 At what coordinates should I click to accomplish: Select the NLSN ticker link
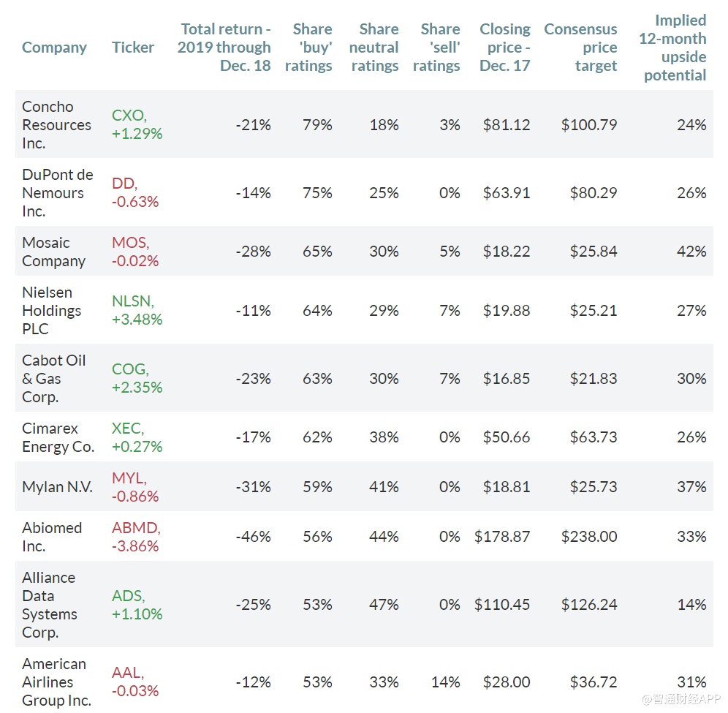pyautogui.click(x=133, y=301)
